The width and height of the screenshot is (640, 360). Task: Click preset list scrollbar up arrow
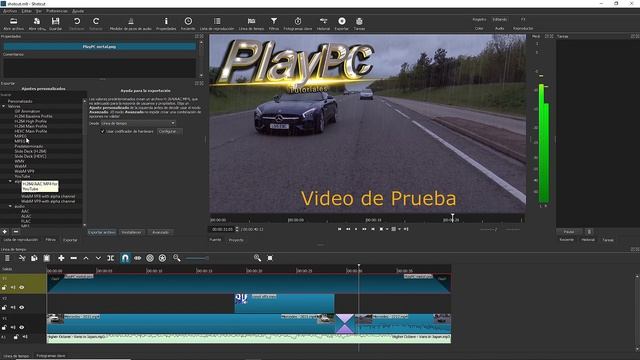84,101
